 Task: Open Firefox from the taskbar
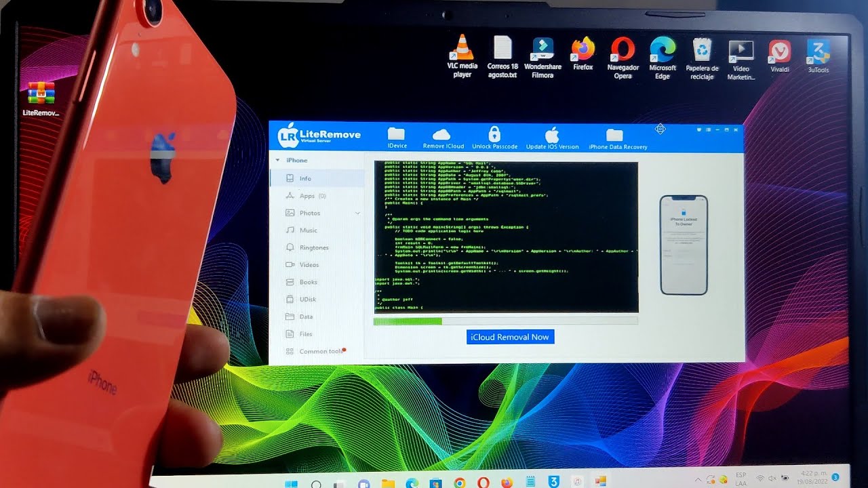point(507,483)
